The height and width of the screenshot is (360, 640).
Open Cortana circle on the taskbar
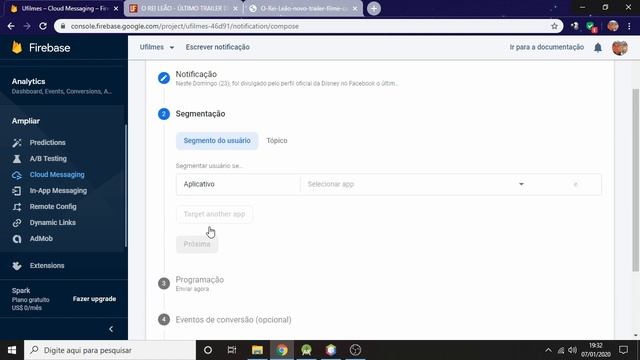[x=208, y=350]
